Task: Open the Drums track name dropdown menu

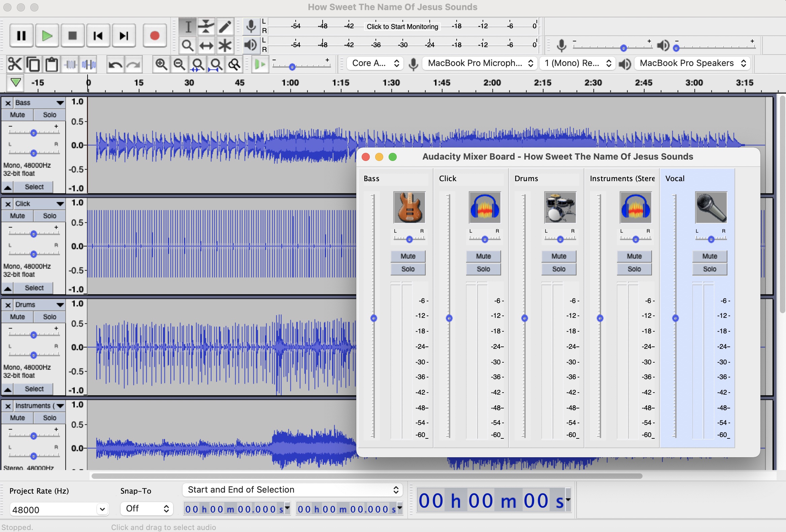Action: click(x=40, y=305)
